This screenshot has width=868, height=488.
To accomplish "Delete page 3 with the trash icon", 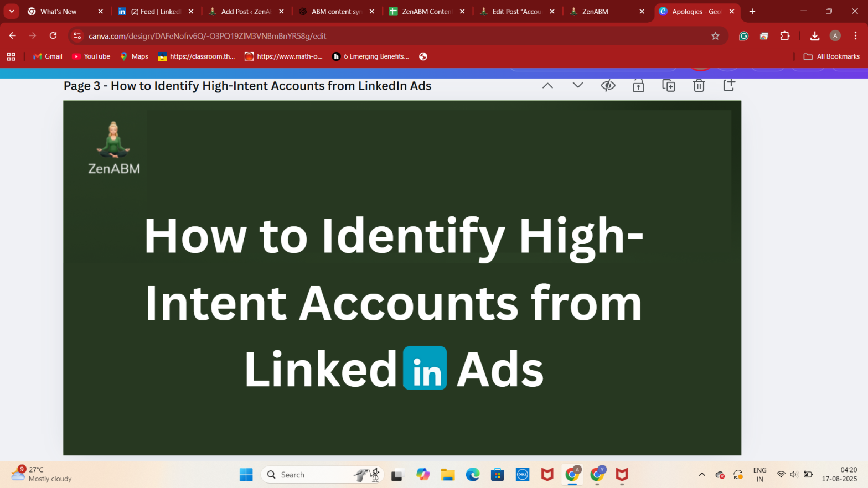I will pyautogui.click(x=699, y=86).
